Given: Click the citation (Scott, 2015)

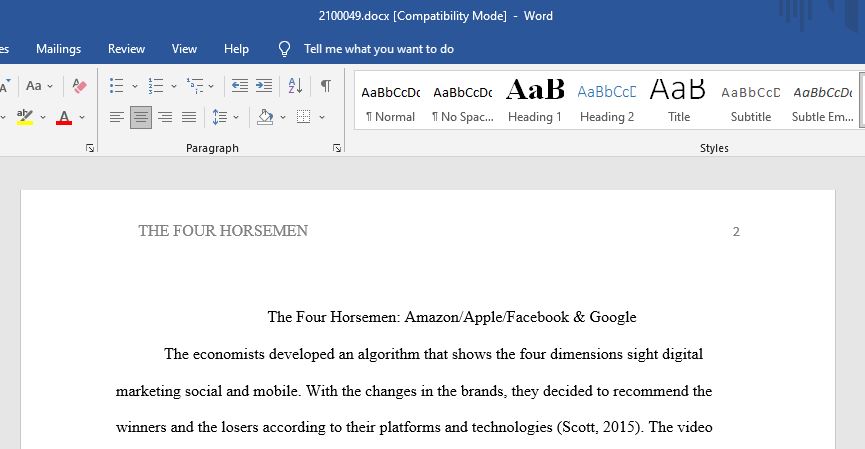Looking at the screenshot, I should click(600, 427).
